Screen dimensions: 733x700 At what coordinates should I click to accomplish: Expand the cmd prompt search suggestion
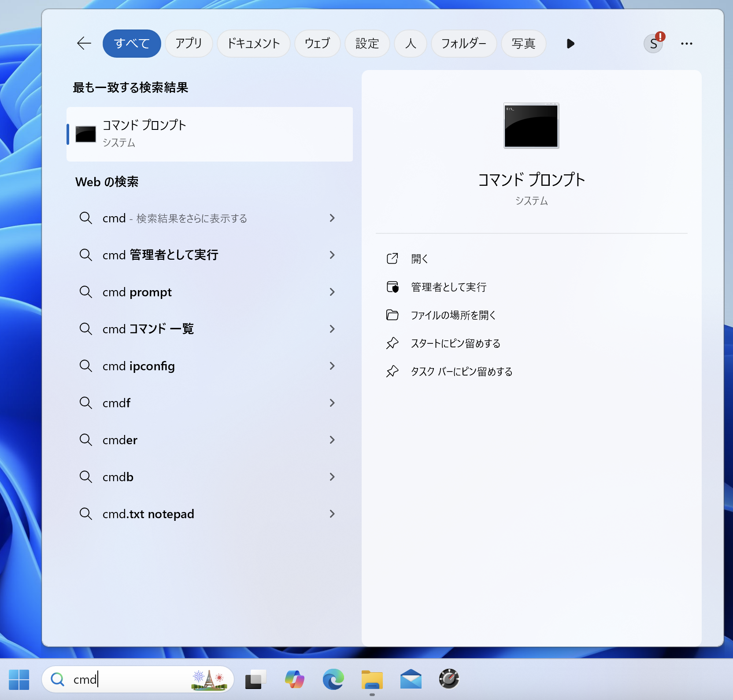[x=332, y=292]
